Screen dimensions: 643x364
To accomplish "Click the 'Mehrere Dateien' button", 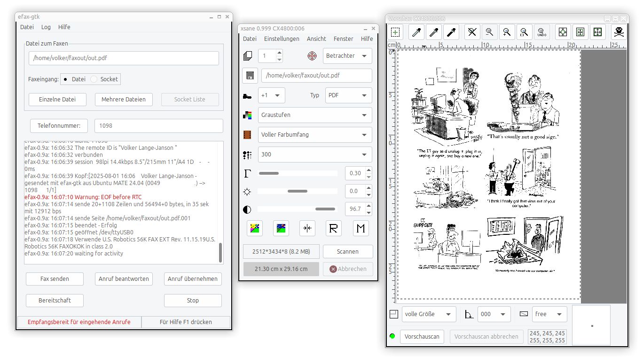I will tap(124, 100).
